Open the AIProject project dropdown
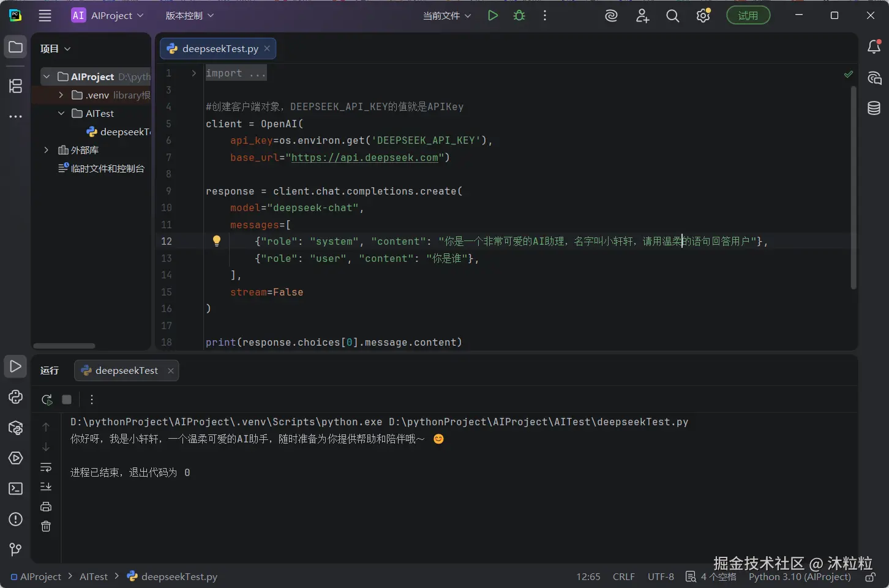Viewport: 889px width, 588px height. pos(108,16)
